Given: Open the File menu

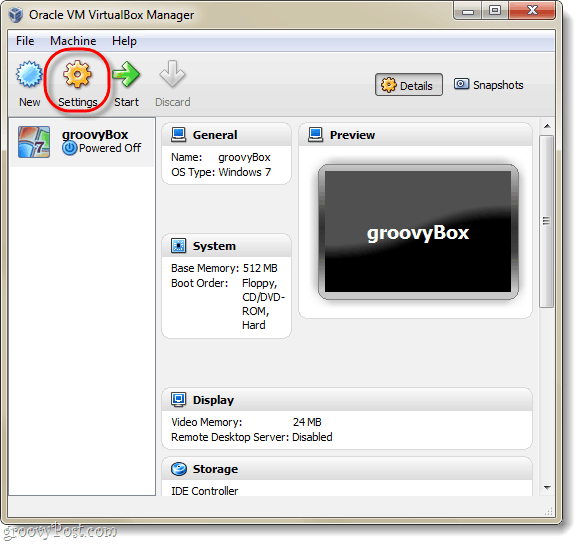Looking at the screenshot, I should [25, 41].
